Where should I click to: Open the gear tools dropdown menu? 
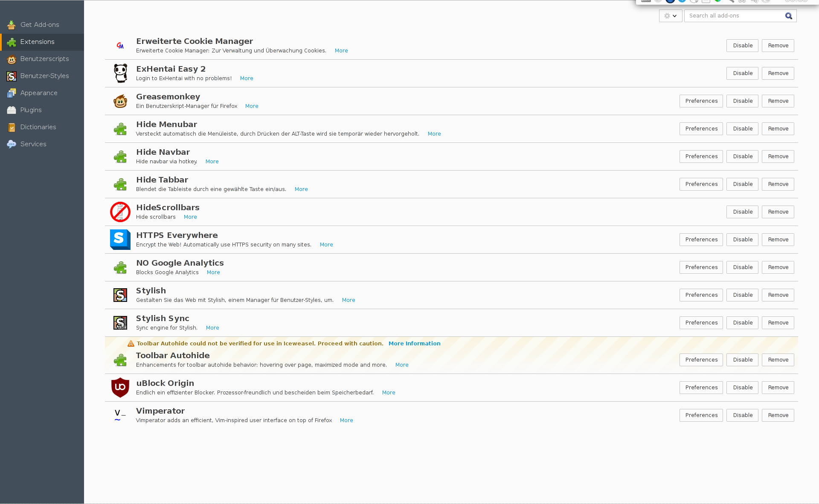(x=671, y=16)
